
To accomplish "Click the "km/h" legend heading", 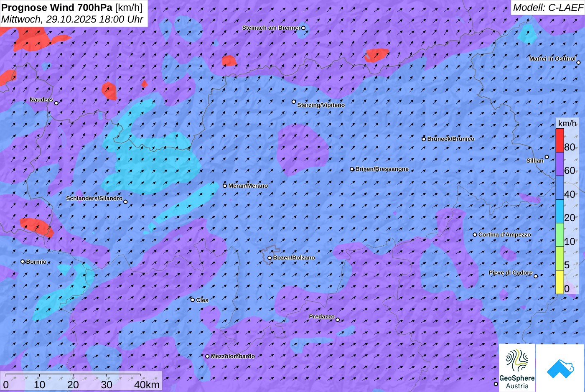I will click(x=567, y=123).
